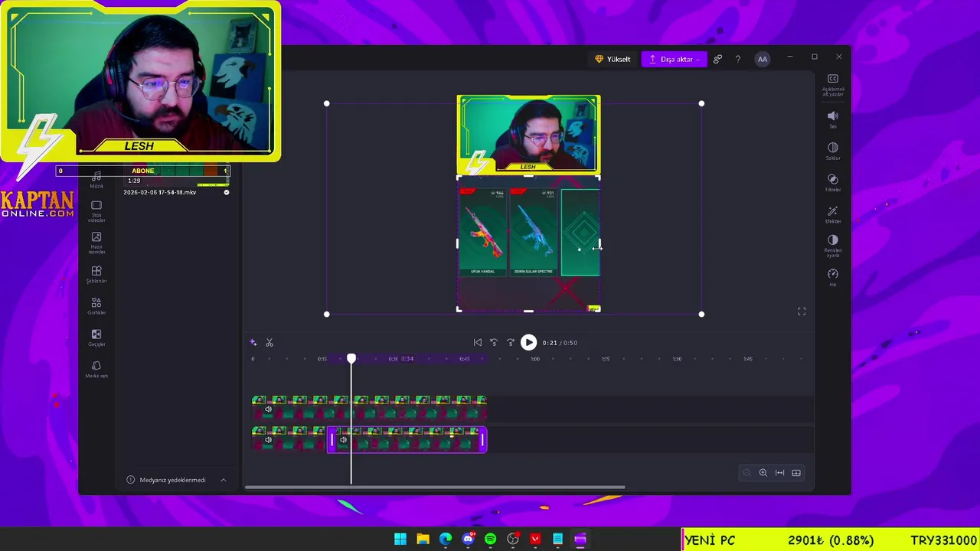
Task: Open Clipchamp from the taskbar
Action: pyautogui.click(x=580, y=540)
